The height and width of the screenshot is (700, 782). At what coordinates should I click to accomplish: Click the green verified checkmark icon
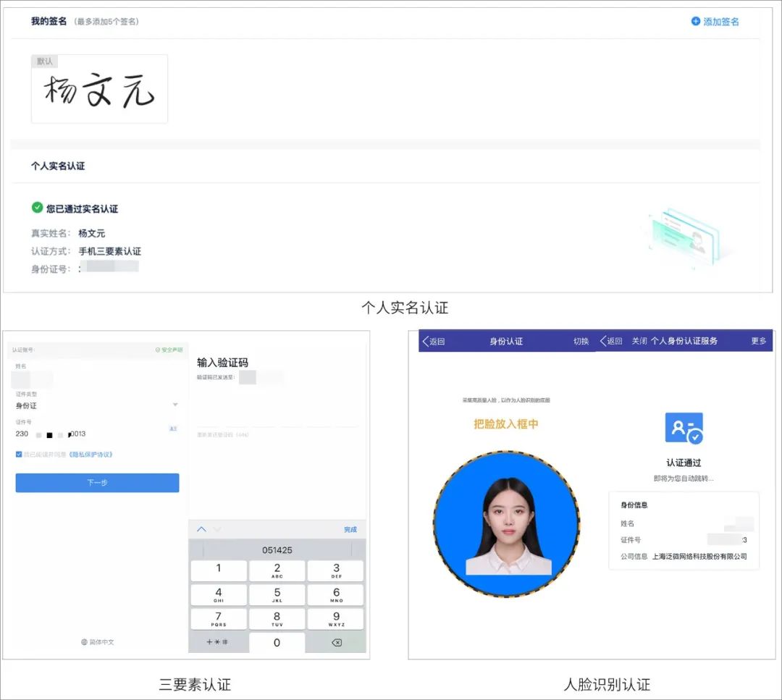(37, 208)
